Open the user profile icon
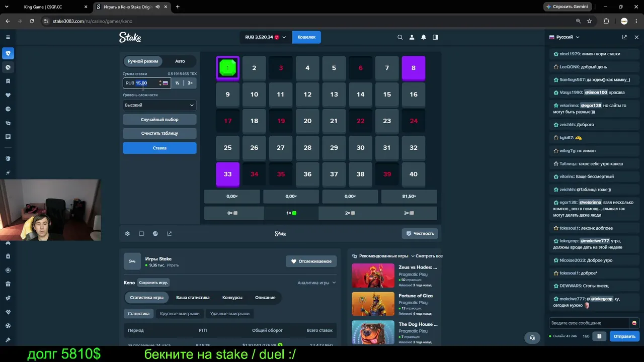This screenshot has width=644, height=362. coord(412,37)
